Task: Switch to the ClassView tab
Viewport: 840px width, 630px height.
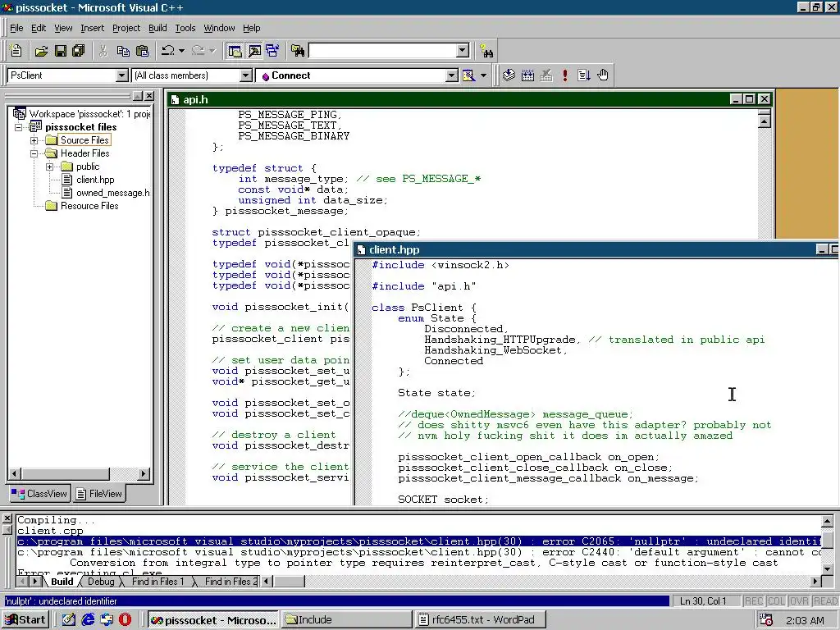Action: 39,493
